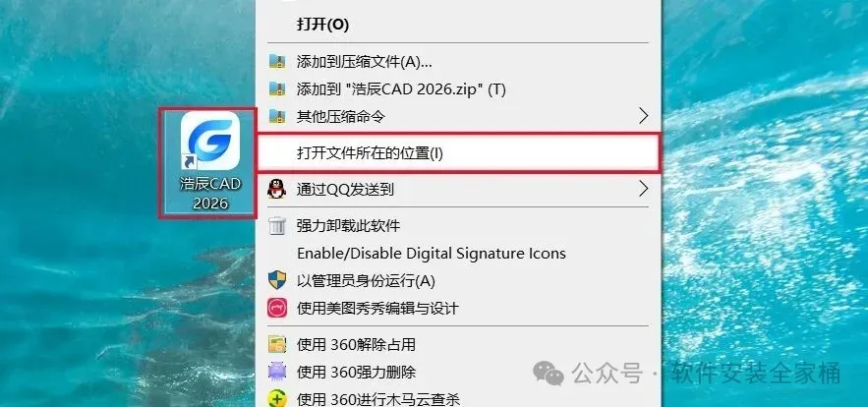Expand the 通过QQ发送到 submenu arrow
This screenshot has height=407, width=868.
click(x=643, y=190)
